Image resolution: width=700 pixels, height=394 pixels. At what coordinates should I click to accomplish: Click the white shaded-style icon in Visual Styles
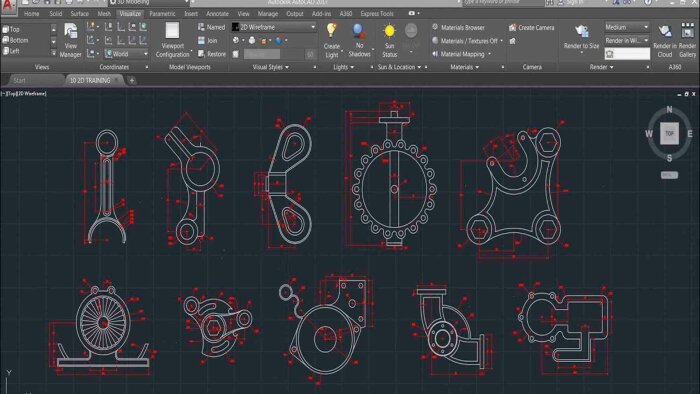point(252,41)
